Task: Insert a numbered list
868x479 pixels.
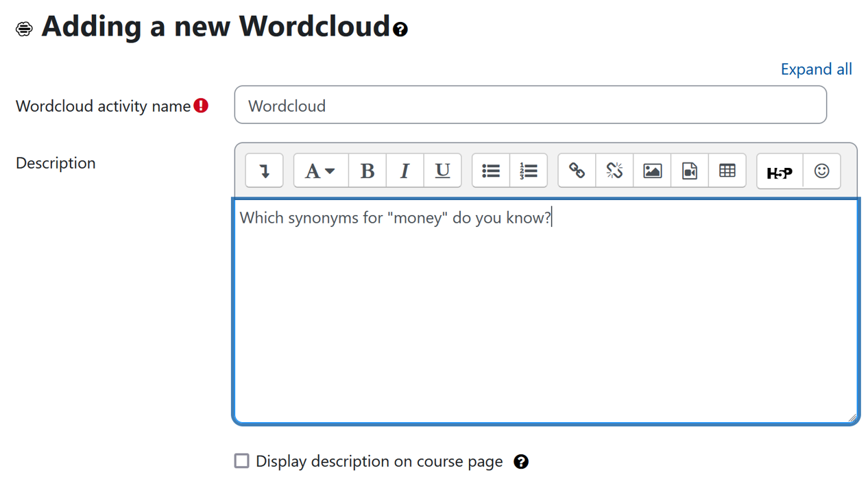Action: [x=529, y=171]
